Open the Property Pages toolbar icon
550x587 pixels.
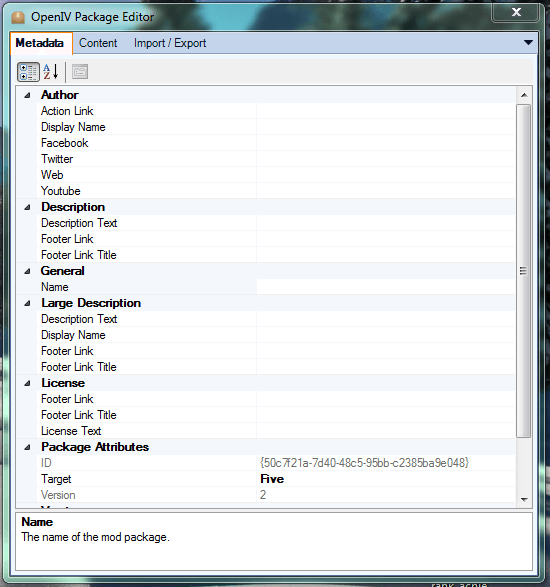pos(80,72)
